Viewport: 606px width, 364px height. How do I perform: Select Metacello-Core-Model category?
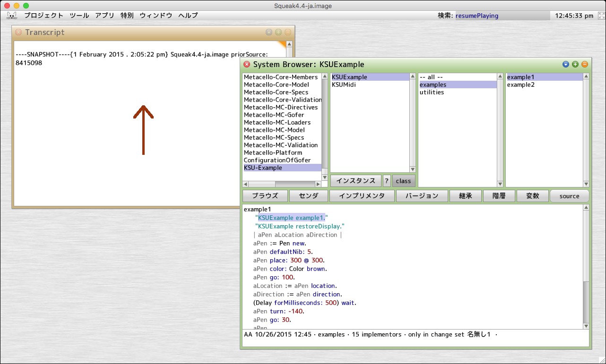coord(282,85)
